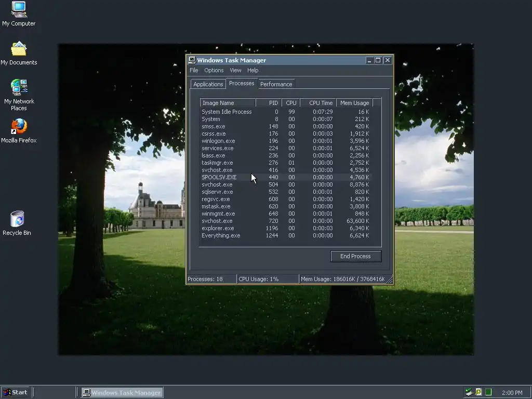Click 0:07:29 CPU time value
The height and width of the screenshot is (399, 532).
pyautogui.click(x=323, y=112)
